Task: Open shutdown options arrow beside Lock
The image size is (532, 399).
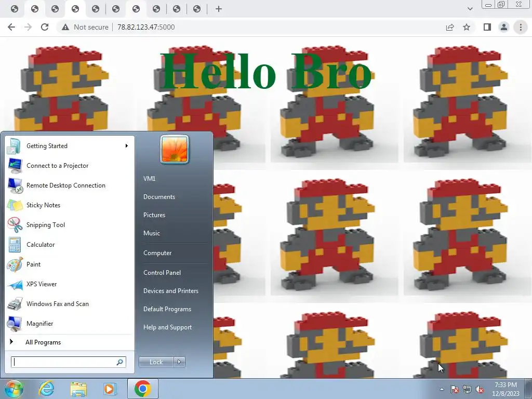Action: [179, 362]
